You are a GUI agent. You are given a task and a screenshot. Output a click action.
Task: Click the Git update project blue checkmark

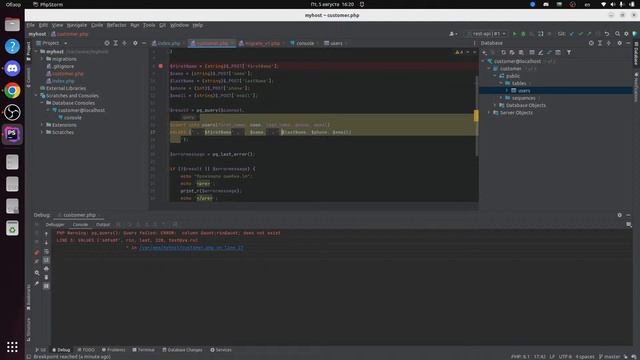(x=572, y=34)
